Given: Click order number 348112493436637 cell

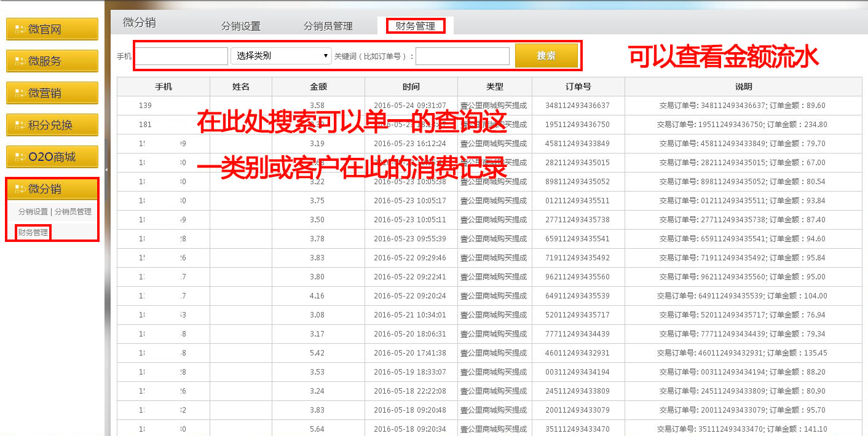Looking at the screenshot, I should tap(577, 106).
